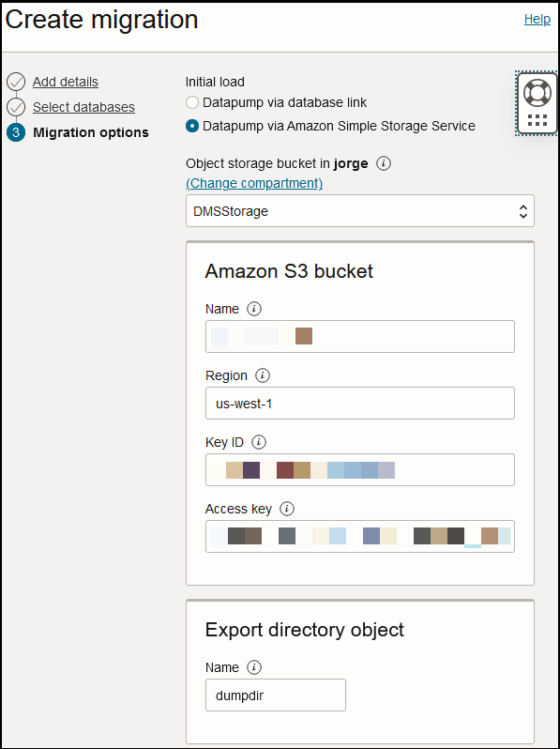Click the grid dots under the support icon

pos(537,120)
